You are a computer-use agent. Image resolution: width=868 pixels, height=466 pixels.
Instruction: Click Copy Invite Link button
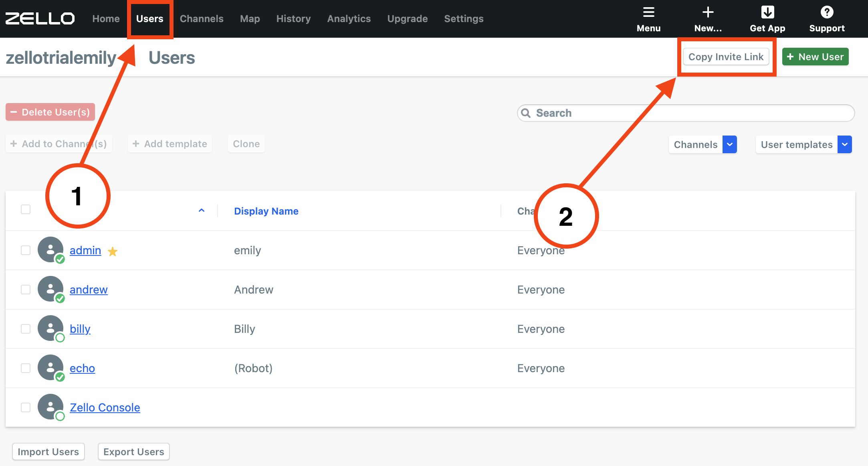click(x=726, y=57)
